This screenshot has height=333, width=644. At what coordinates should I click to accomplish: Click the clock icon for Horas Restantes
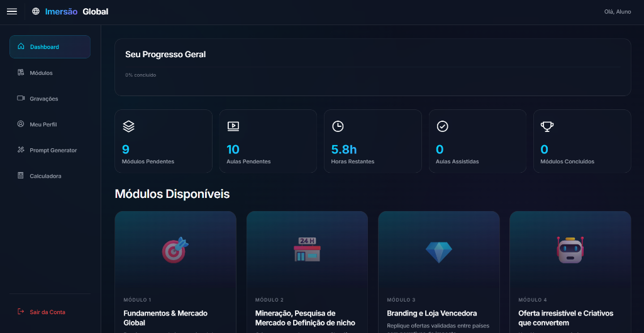(x=338, y=126)
